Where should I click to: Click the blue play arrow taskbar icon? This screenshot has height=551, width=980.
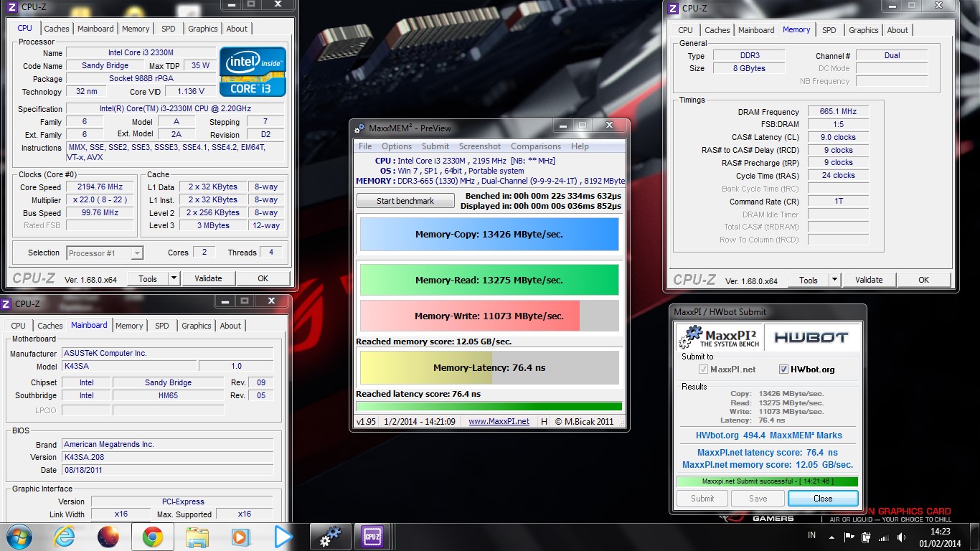point(283,537)
